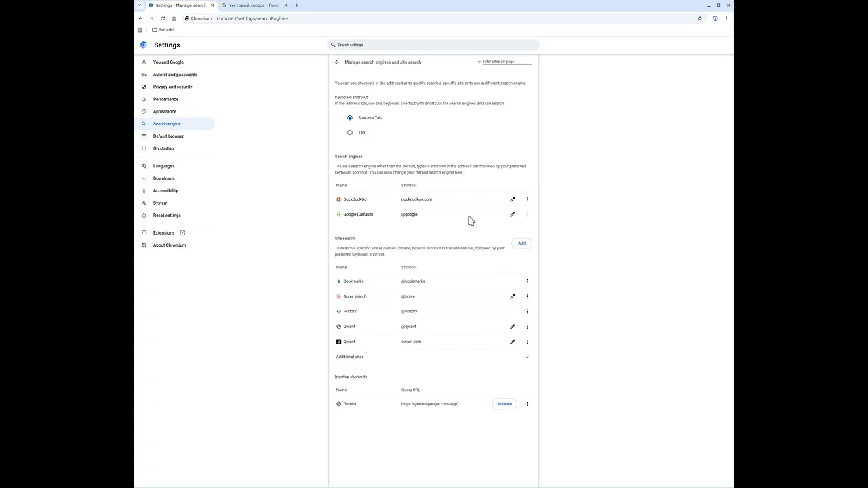868x488 pixels.
Task: Open the apps grid in bookmarks bar
Action: [x=140, y=30]
